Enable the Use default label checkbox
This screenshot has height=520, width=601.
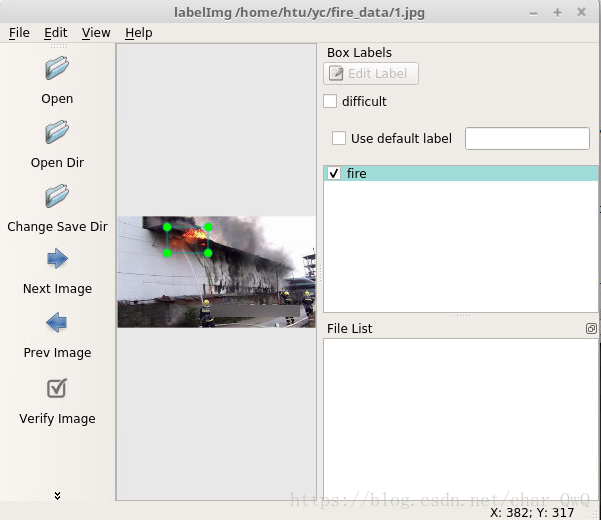[x=339, y=138]
